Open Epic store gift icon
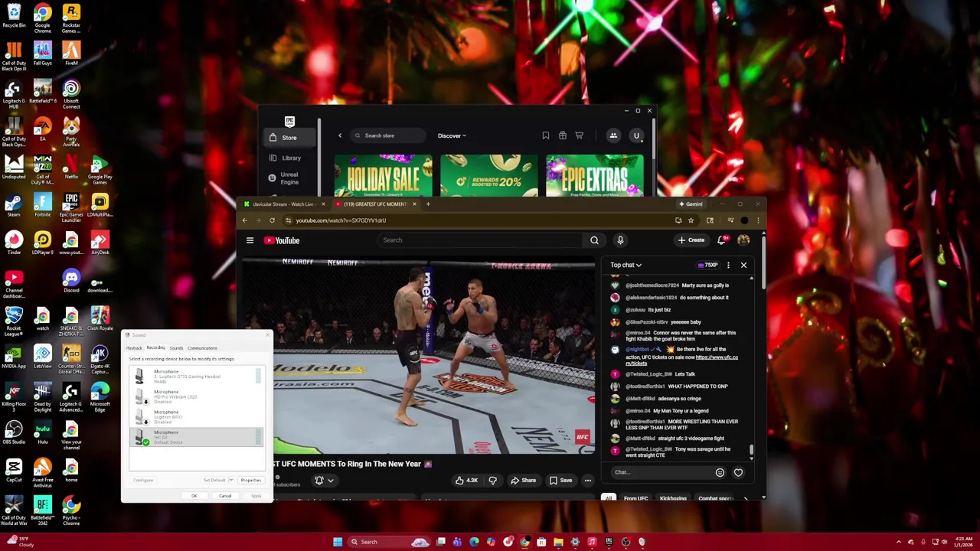Screen dimensions: 980x551 563,135
